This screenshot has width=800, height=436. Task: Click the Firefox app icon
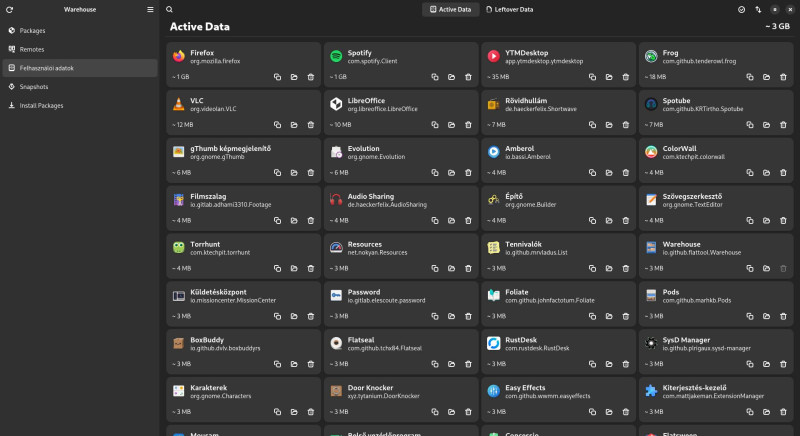(x=179, y=56)
